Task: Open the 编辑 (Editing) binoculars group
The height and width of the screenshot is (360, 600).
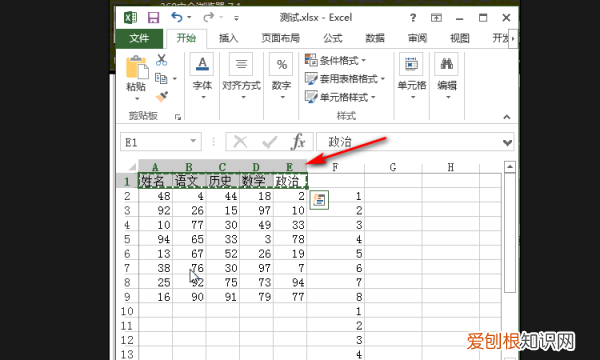Action: pos(447,77)
